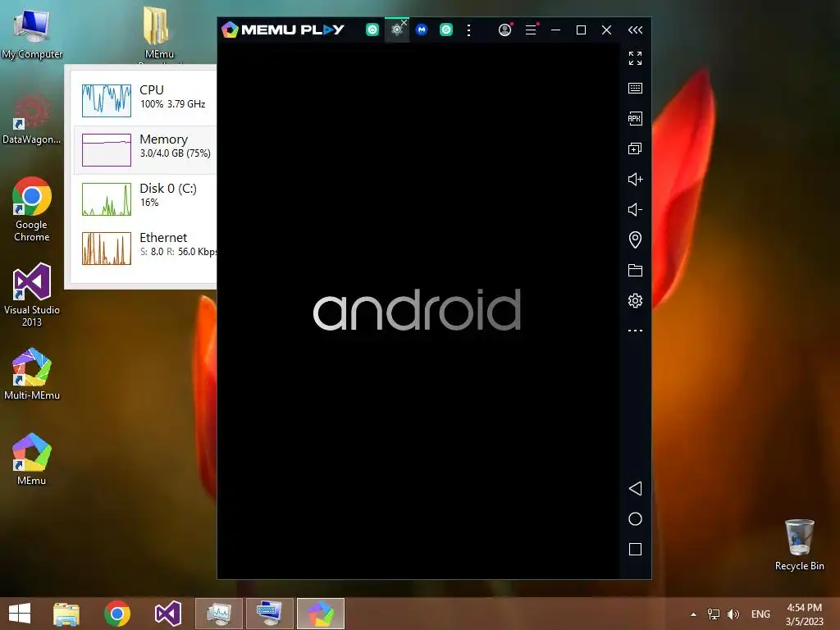840x630 pixels.
Task: Select the DataWagon desktop shortcut
Action: coord(32,119)
